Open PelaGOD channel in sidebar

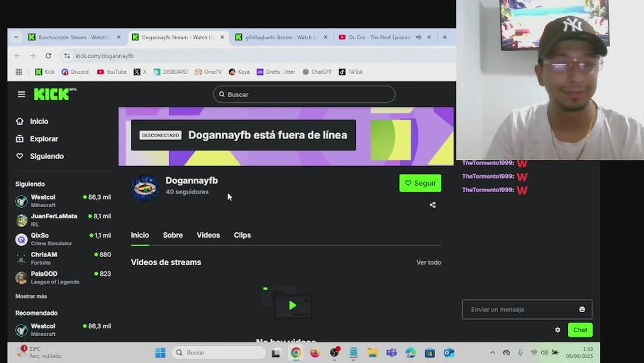click(63, 277)
